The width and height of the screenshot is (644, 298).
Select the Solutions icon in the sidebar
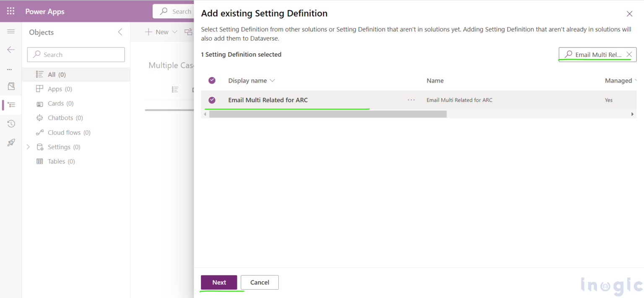[10, 104]
